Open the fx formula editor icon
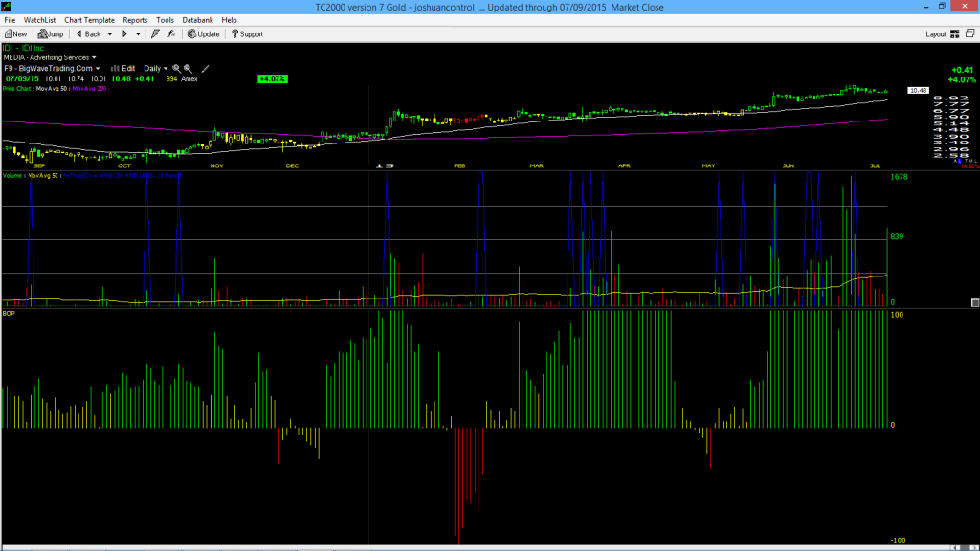The width and height of the screenshot is (980, 551). tap(171, 34)
